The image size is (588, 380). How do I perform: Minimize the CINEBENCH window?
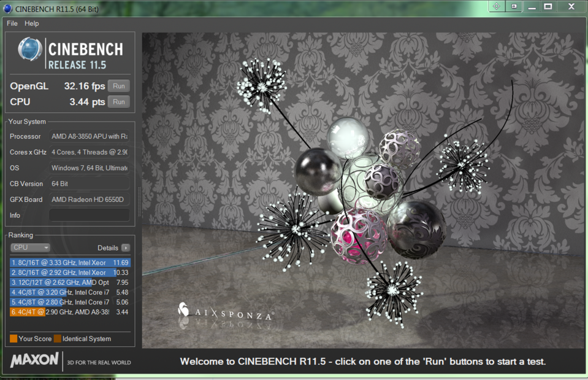[x=532, y=7]
